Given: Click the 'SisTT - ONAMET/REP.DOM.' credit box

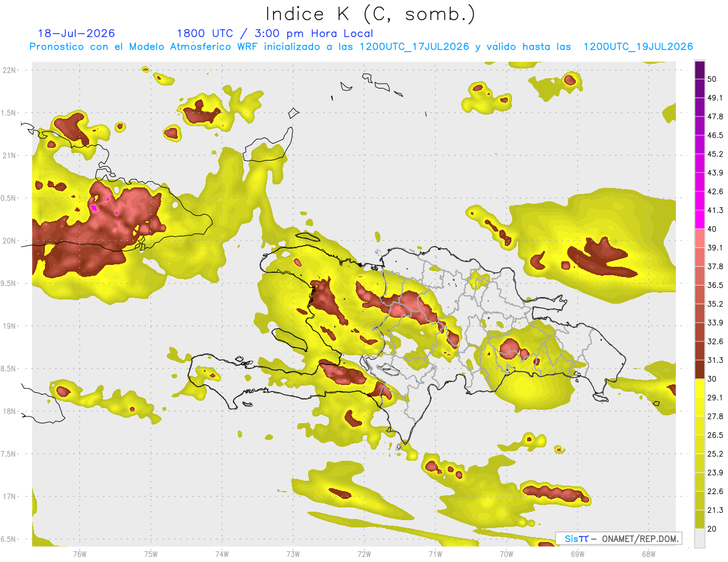Looking at the screenshot, I should tap(619, 538).
